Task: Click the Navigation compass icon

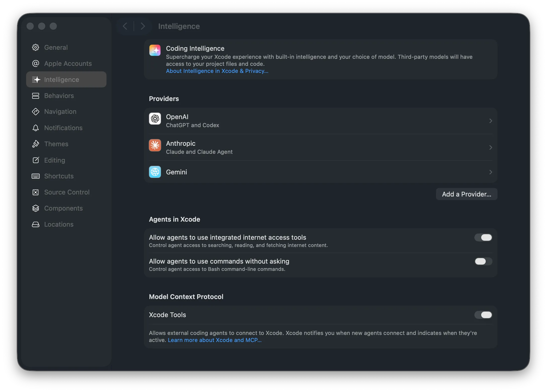Action: click(36, 112)
